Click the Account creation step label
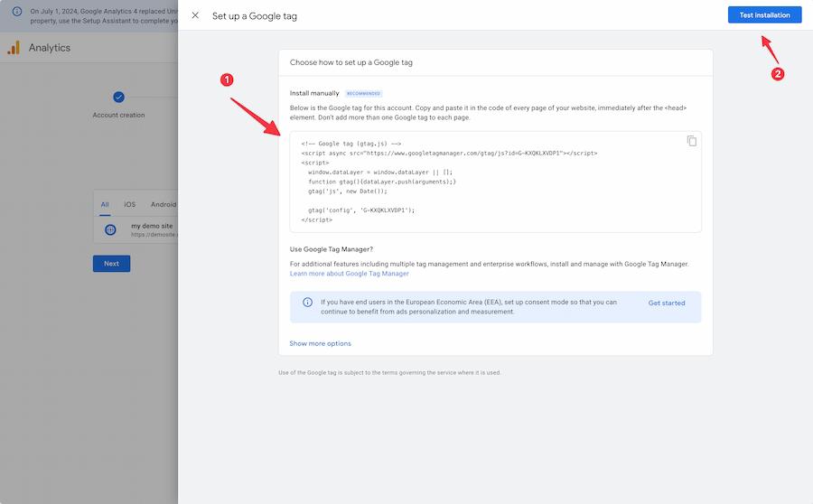Viewport: 813px width, 504px height. point(118,115)
